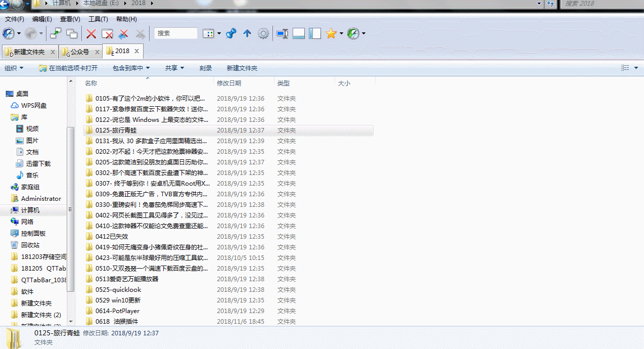Open the 文件(F) menu
The width and height of the screenshot is (644, 349).
pyautogui.click(x=15, y=19)
